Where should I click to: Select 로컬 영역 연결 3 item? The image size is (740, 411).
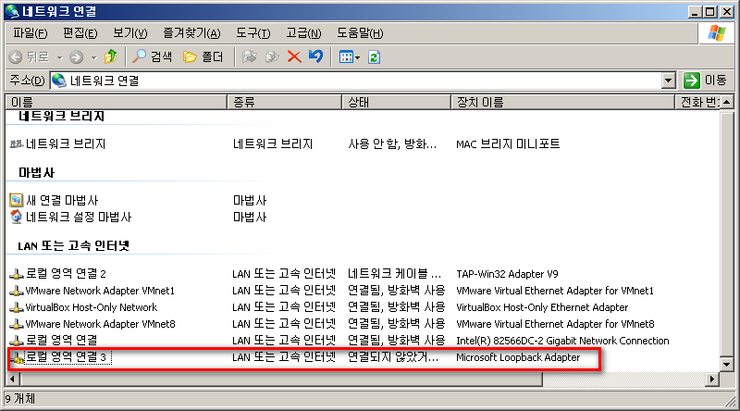pos(68,357)
